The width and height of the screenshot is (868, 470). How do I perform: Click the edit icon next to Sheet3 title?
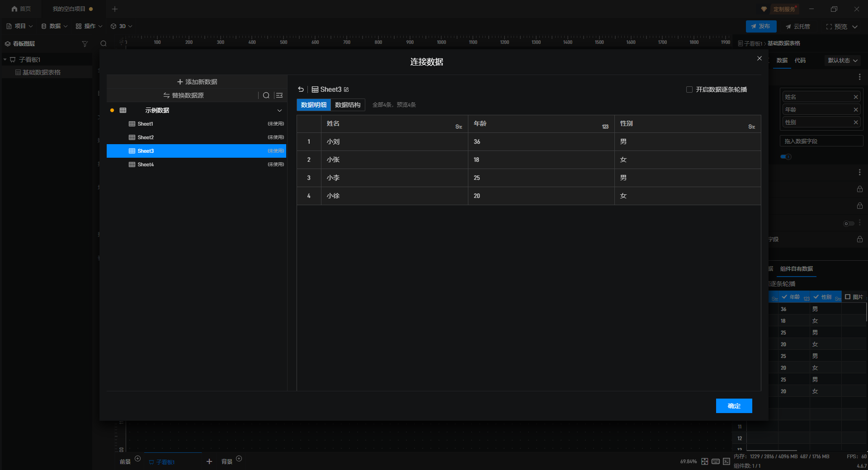(x=346, y=89)
